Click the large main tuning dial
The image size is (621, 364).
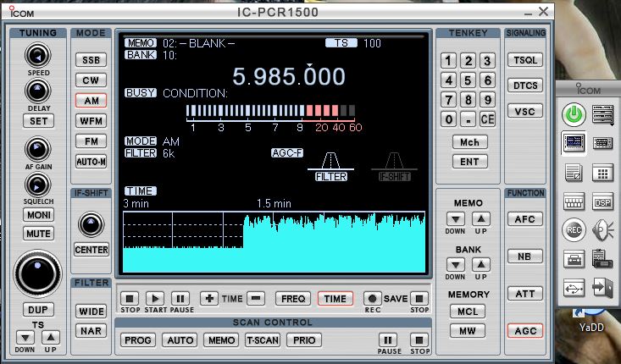coord(37,273)
